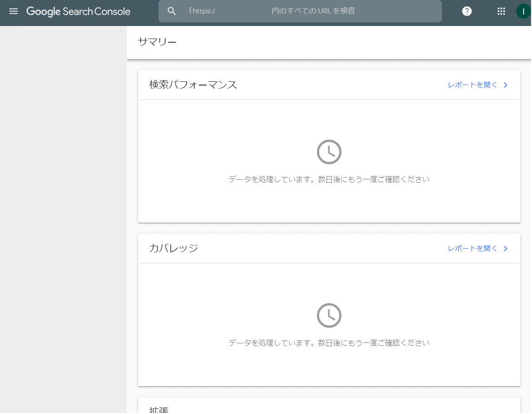Open the 検索パフォーマンス report link
Screen dimensions: 532x414
pos(472,85)
